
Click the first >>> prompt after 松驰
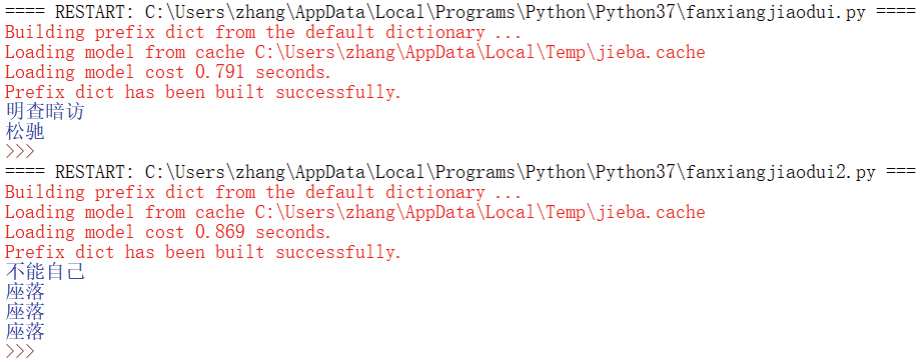(x=20, y=152)
